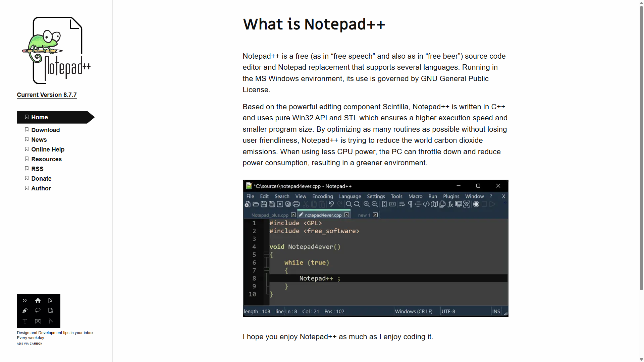Click the Undo arrow toolbar icon

click(331, 204)
